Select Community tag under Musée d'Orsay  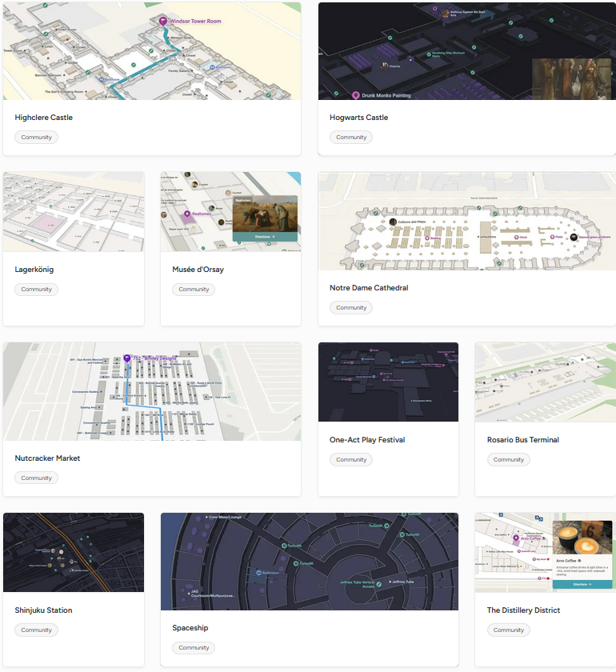click(x=194, y=290)
